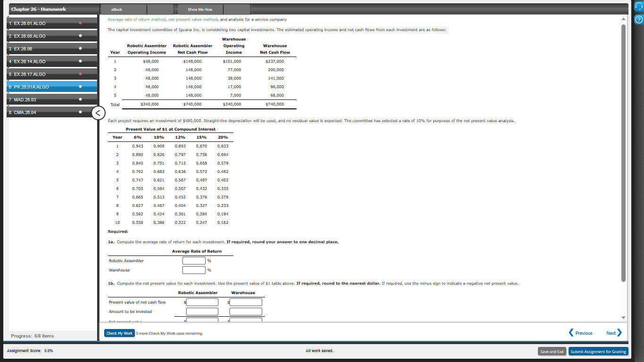Click '3 more Check My Work uses remaining' text
The image size is (644, 362).
(169, 334)
